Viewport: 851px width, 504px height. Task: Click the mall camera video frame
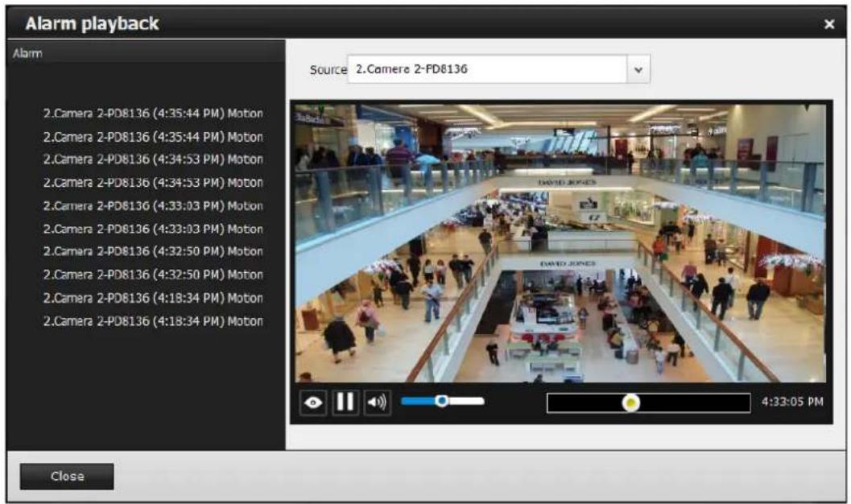(x=560, y=243)
